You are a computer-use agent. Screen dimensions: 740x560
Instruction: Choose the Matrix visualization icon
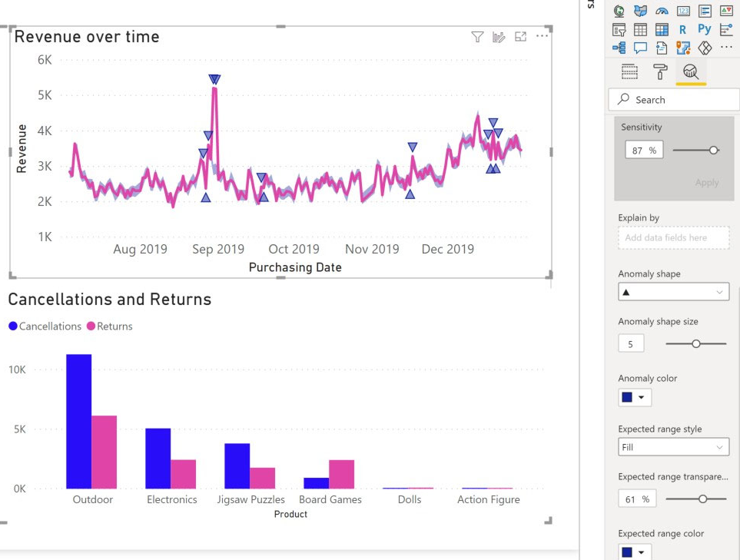[662, 30]
